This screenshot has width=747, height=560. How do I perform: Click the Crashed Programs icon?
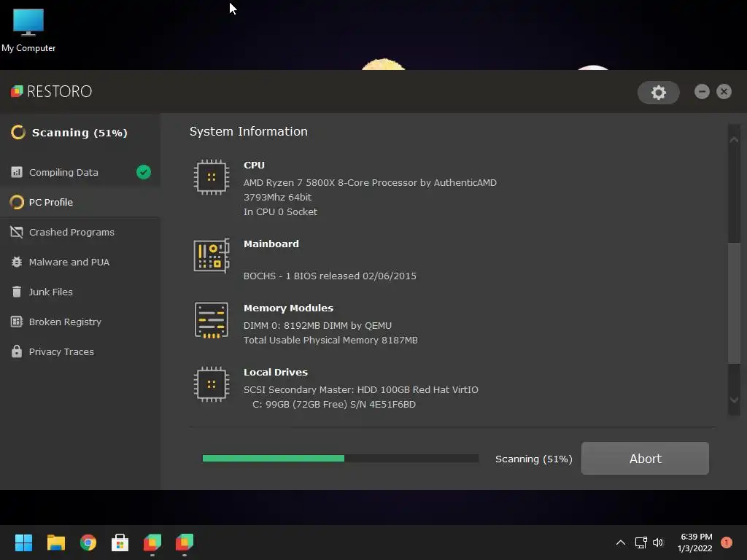click(17, 232)
